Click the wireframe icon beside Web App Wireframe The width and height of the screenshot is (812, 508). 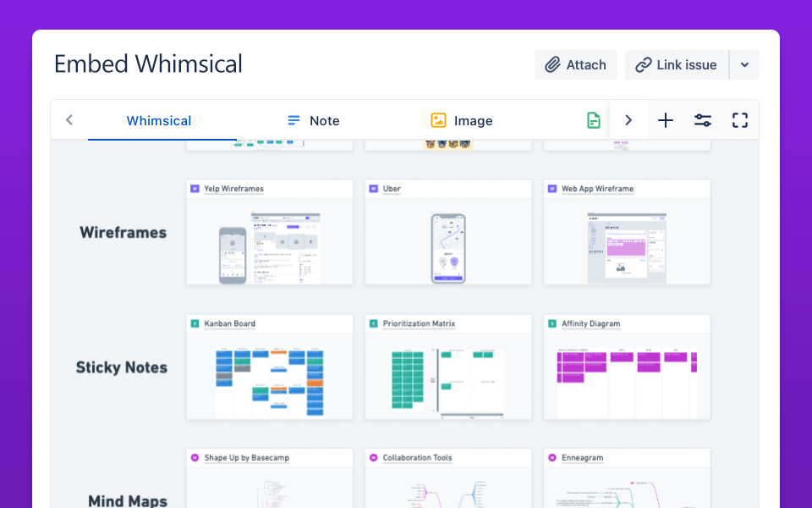pos(552,189)
